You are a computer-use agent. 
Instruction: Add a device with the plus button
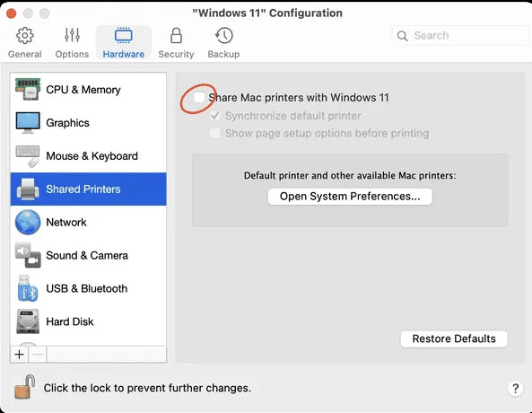20,355
